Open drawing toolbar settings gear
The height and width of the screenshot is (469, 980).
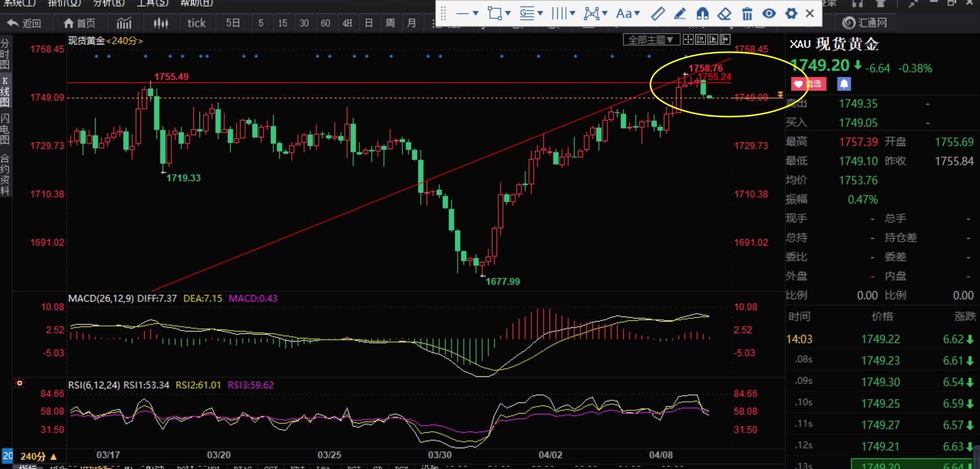[791, 13]
